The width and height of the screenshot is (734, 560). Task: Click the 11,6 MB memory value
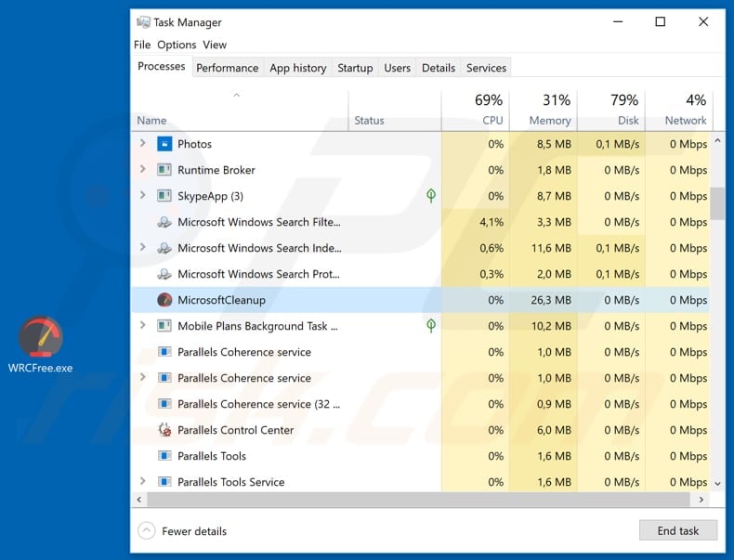pos(551,248)
